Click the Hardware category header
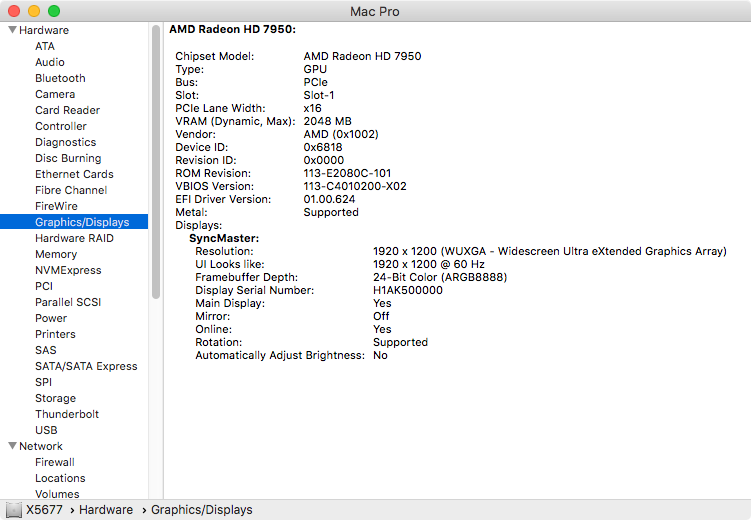Viewport: 751px width, 520px height. 44,30
